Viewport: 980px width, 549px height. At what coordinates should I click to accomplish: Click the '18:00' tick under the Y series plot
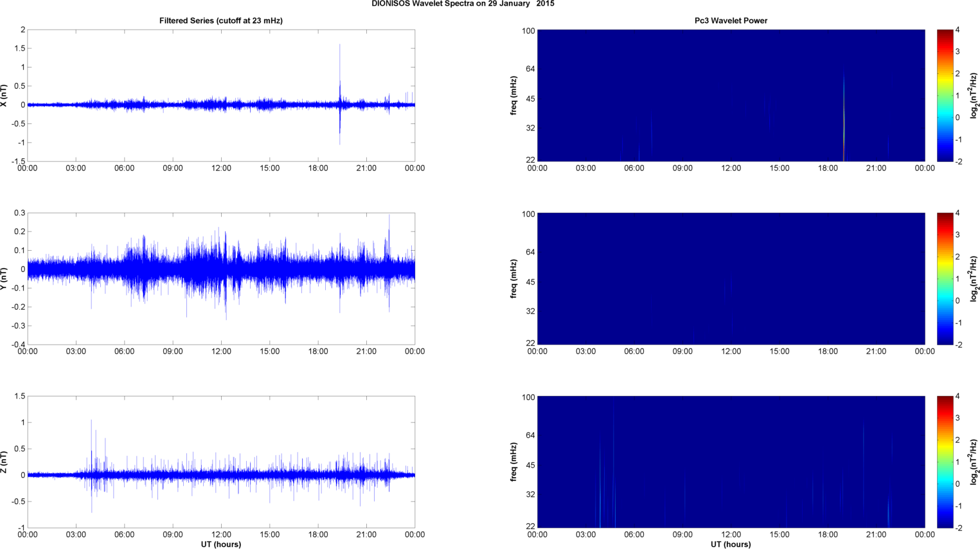pos(318,352)
